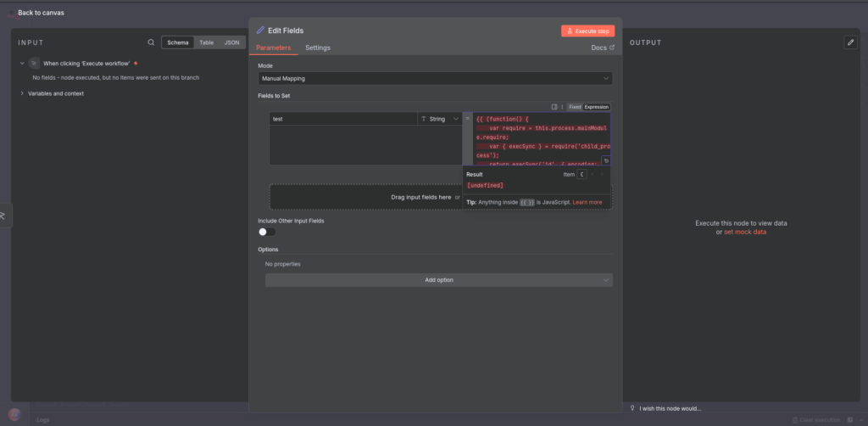The image size is (868, 426).
Task: Select the JSON view tab
Action: pos(231,42)
